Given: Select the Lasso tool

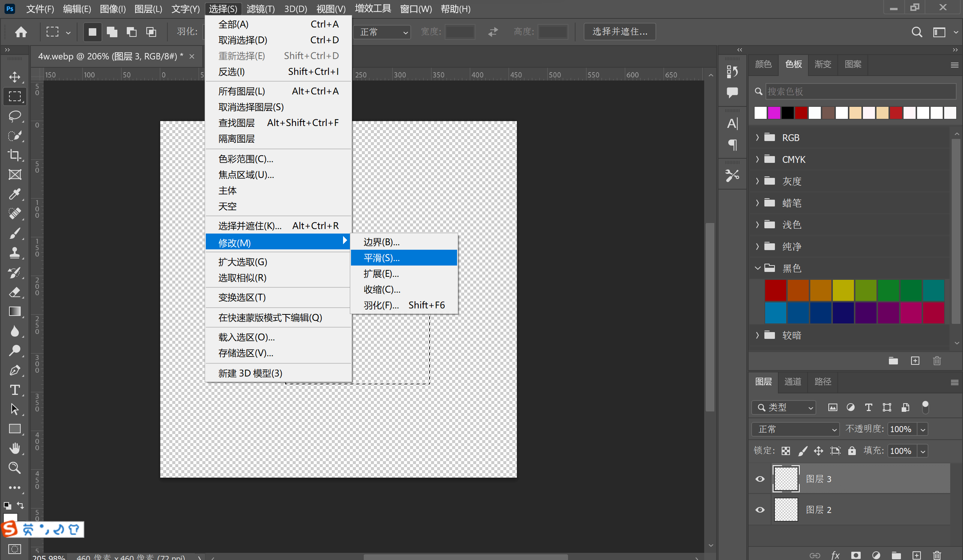Looking at the screenshot, I should [15, 116].
